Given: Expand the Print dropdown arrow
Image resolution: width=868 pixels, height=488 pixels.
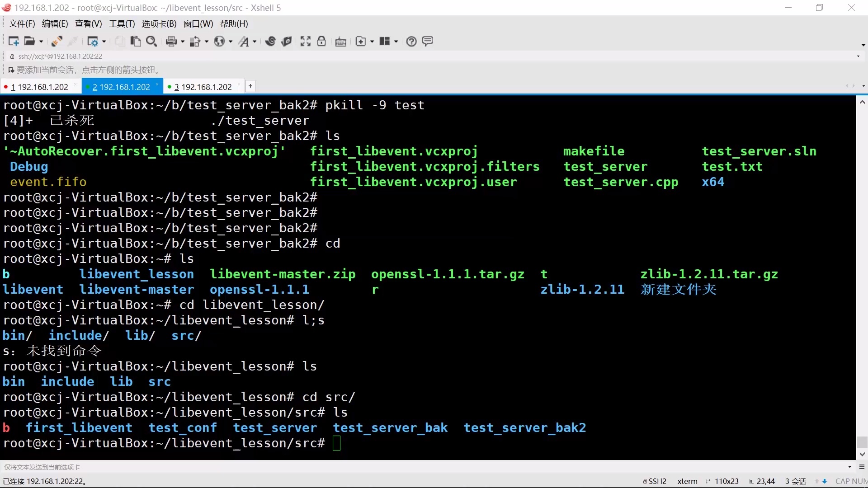Looking at the screenshot, I should tap(183, 42).
